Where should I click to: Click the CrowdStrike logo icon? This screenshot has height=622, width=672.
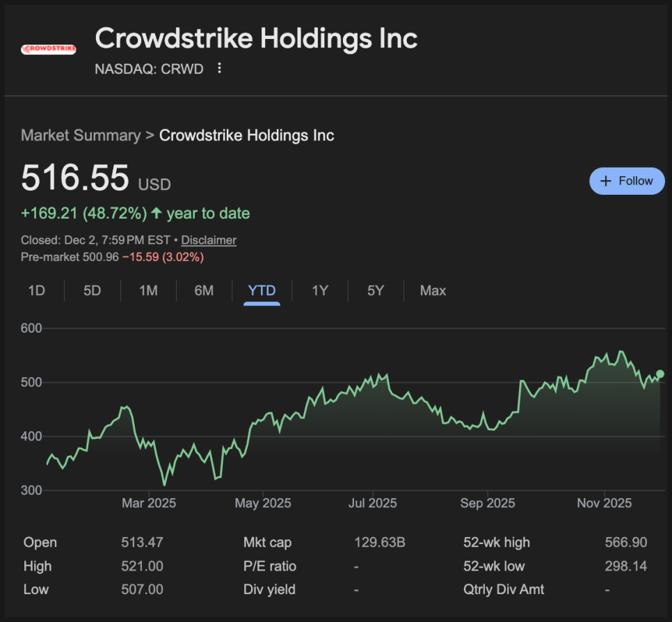point(49,49)
